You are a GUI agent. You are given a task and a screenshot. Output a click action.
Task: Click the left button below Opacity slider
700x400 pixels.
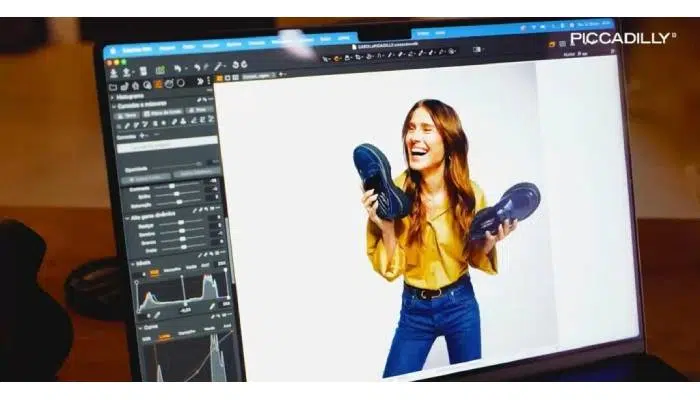143,175
